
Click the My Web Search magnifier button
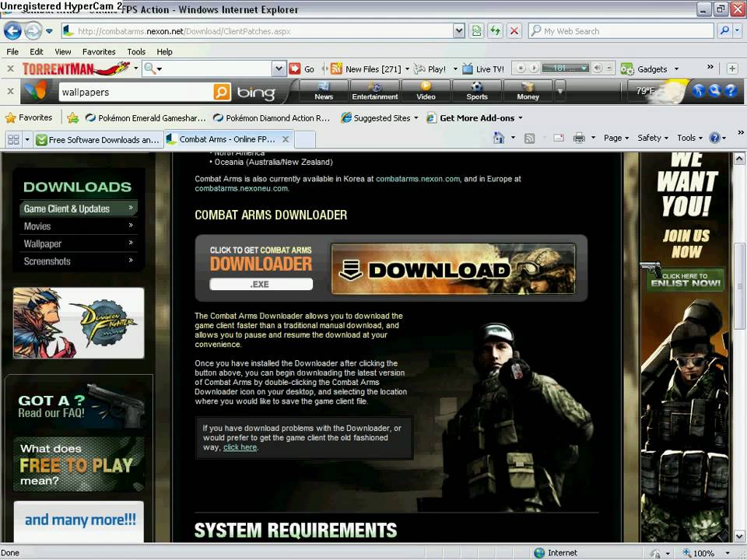click(724, 31)
